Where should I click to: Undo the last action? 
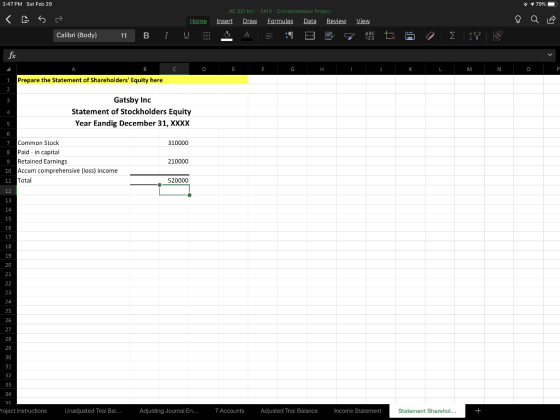coord(42,19)
